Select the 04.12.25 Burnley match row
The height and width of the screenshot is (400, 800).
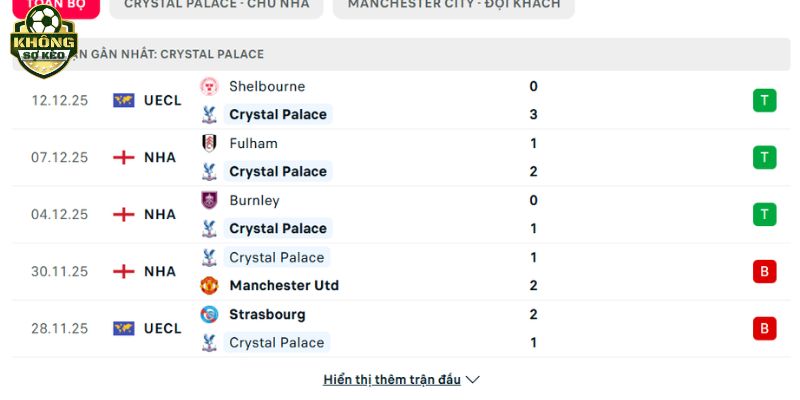pos(400,214)
